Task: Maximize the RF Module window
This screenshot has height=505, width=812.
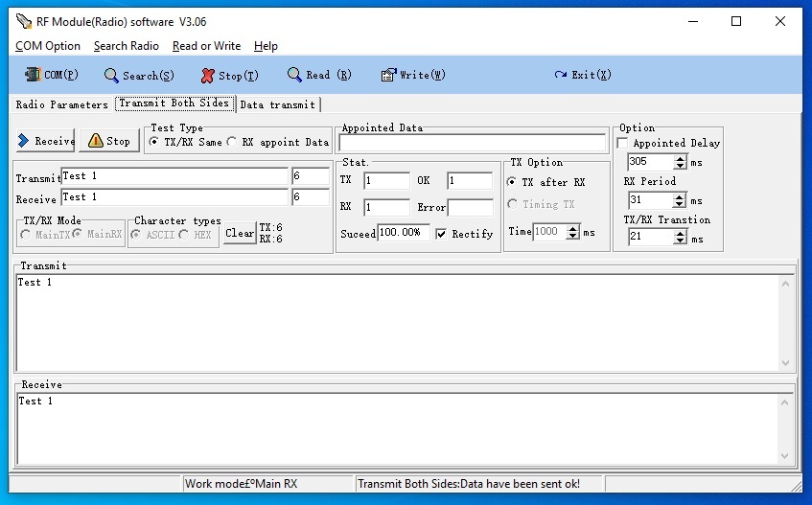Action: click(x=736, y=21)
